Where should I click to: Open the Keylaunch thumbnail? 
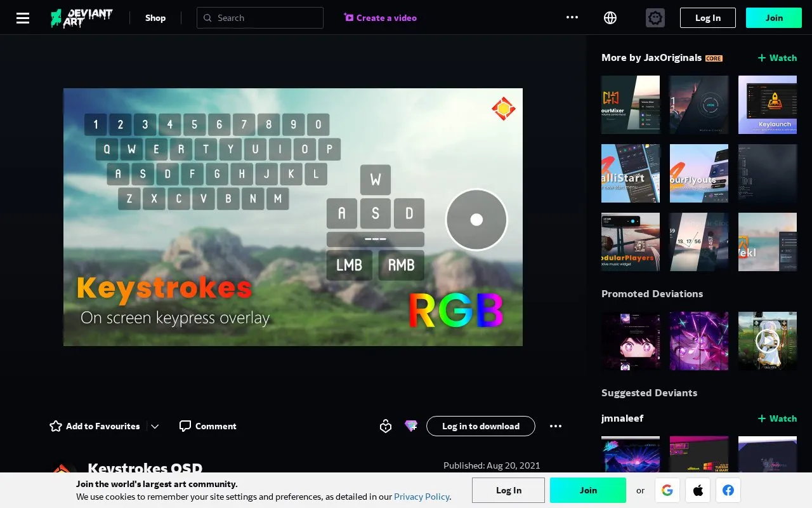(768, 105)
